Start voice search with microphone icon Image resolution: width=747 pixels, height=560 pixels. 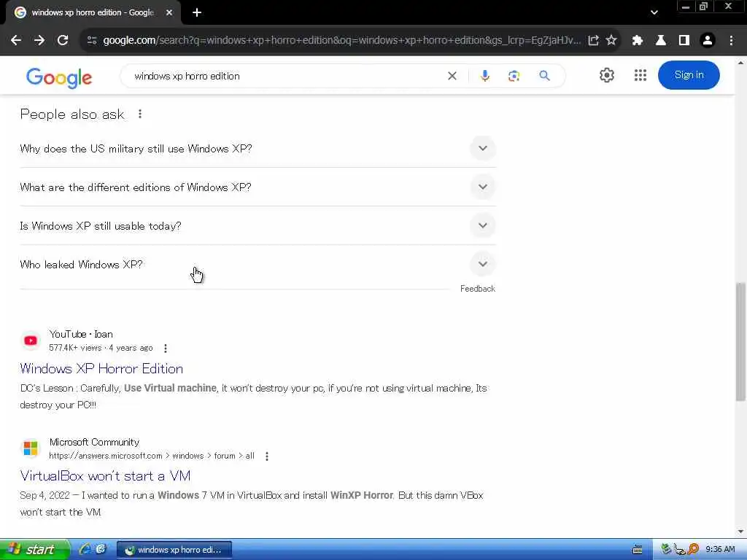(x=484, y=76)
